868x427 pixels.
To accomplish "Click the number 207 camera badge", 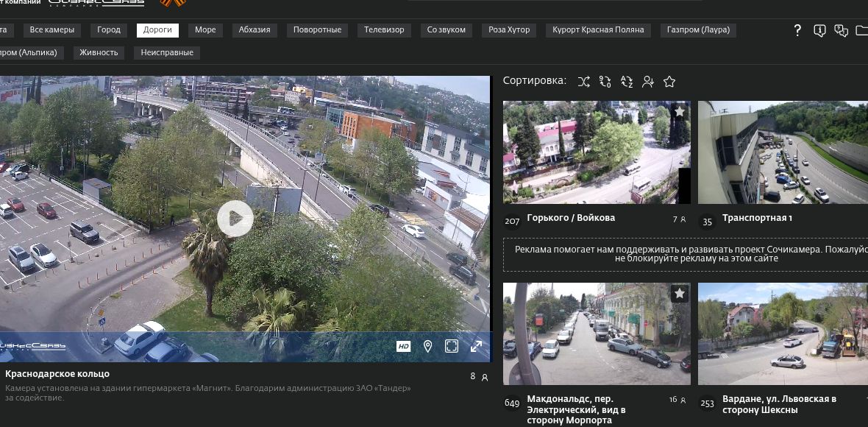I will (512, 222).
